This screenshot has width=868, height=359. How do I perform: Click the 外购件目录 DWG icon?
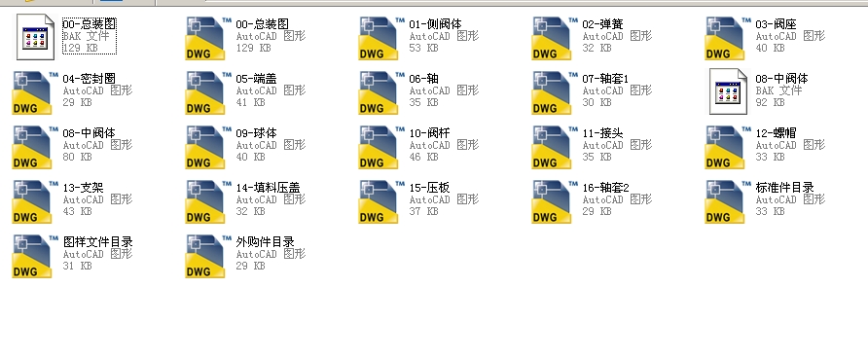click(208, 256)
